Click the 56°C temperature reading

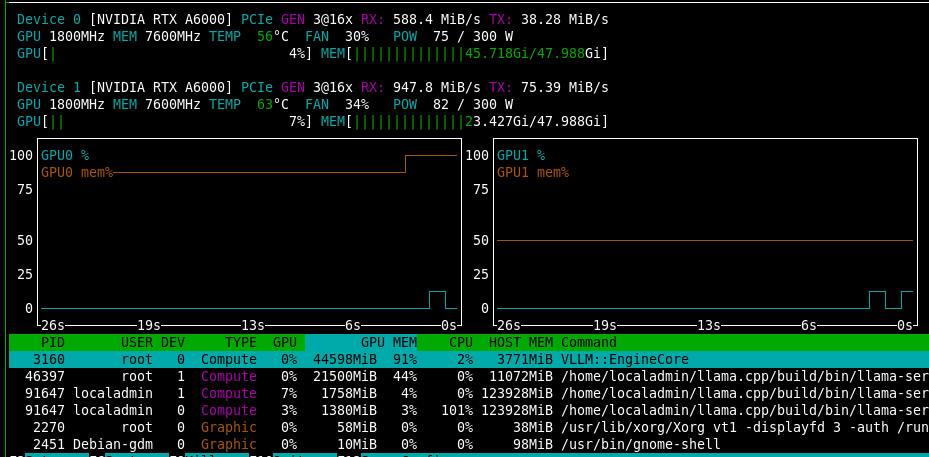click(273, 36)
